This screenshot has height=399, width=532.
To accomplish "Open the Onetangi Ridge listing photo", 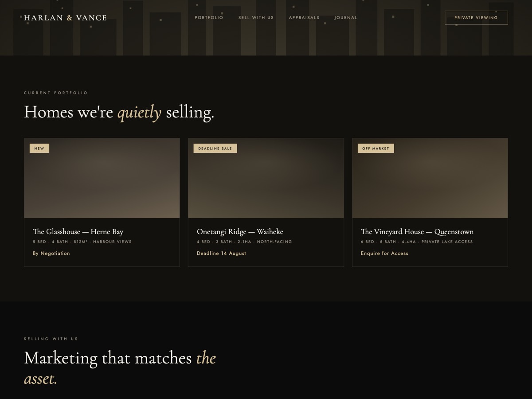I will coord(266,178).
